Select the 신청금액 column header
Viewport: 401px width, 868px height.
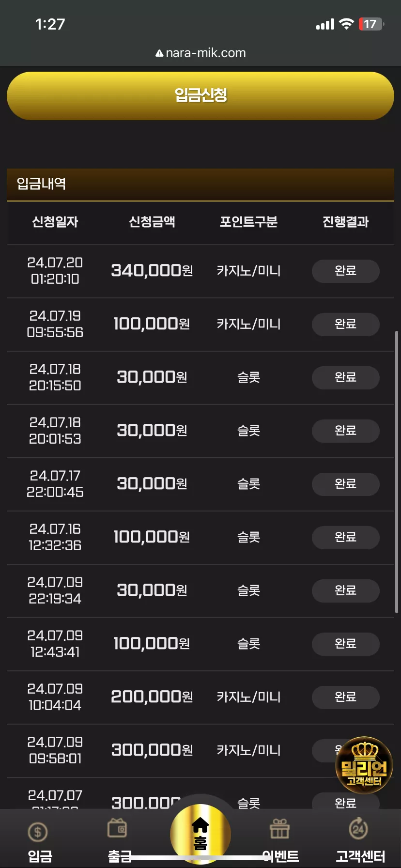pos(152,222)
